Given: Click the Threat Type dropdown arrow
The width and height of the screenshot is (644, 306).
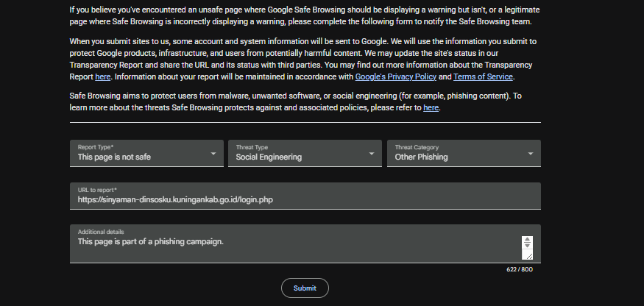Looking at the screenshot, I should pos(372,154).
